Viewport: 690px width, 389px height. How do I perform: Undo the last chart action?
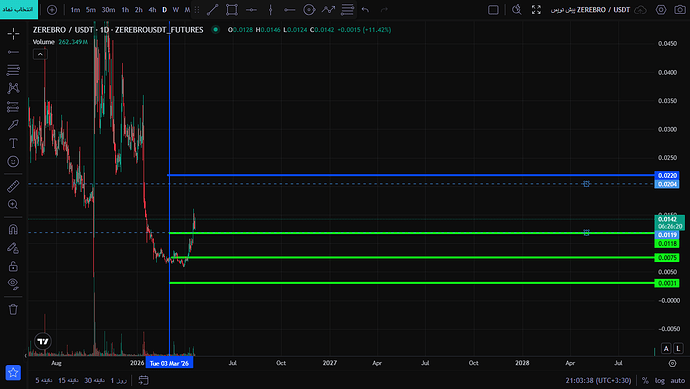point(365,10)
